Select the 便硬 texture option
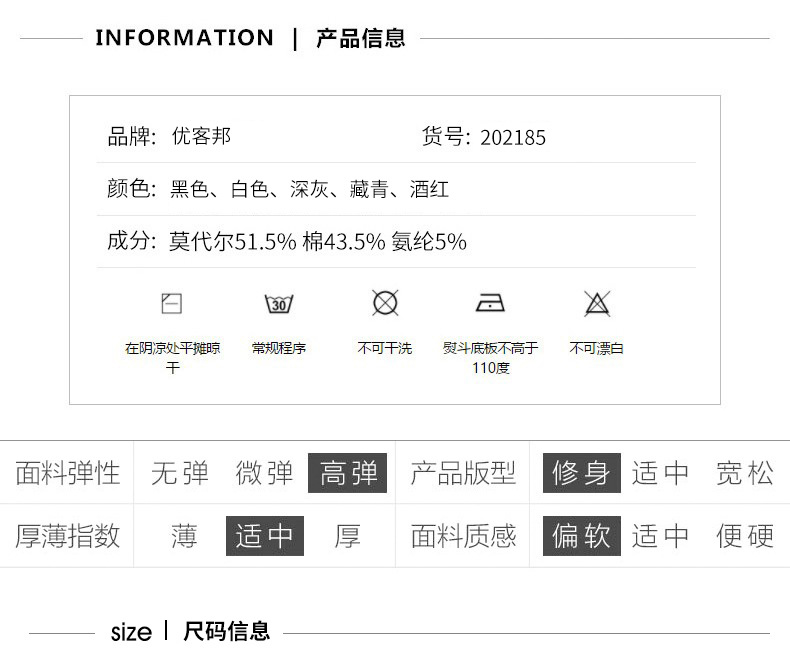 tap(745, 536)
